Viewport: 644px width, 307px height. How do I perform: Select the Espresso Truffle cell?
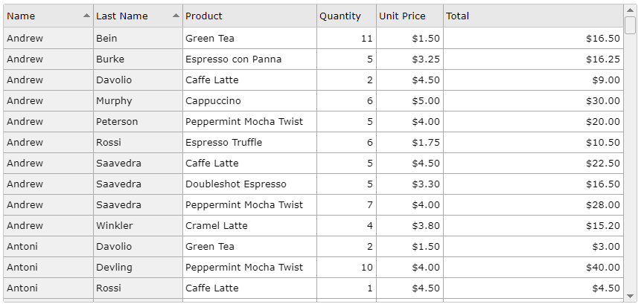(x=249, y=142)
